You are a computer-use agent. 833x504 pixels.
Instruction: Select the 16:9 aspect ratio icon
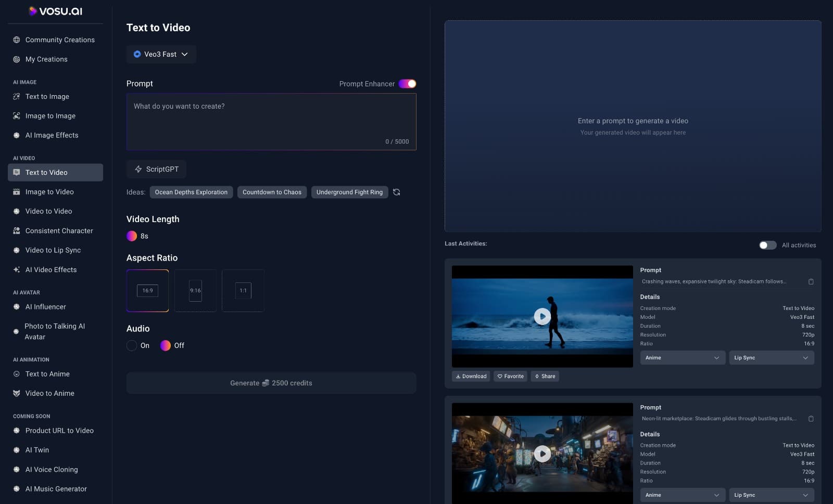(147, 291)
